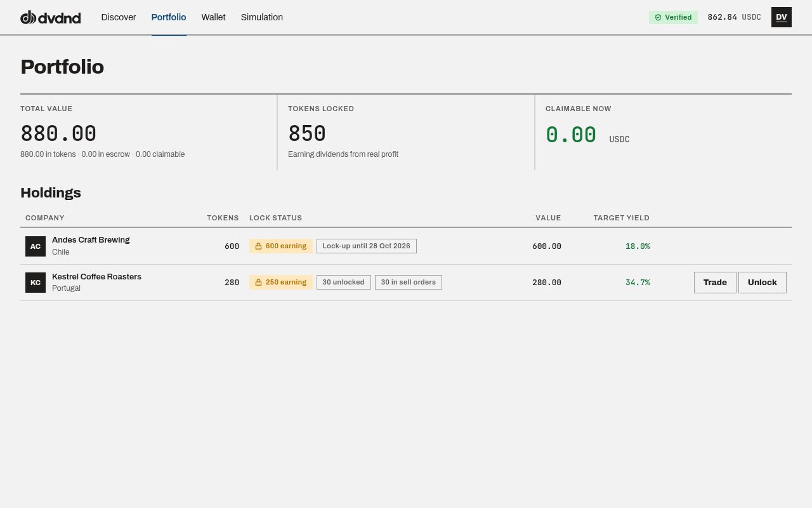Click the Tokens column header
Image resolution: width=812 pixels, height=508 pixels.
[x=223, y=218]
